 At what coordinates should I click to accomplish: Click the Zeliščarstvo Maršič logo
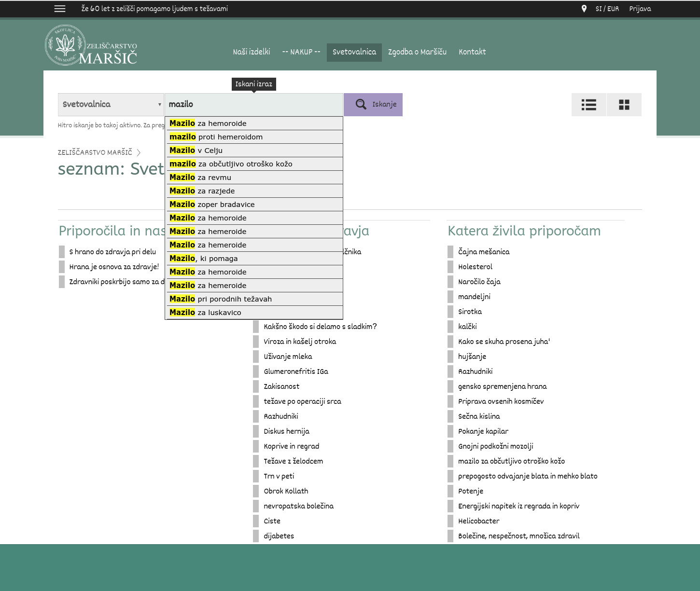point(91,46)
